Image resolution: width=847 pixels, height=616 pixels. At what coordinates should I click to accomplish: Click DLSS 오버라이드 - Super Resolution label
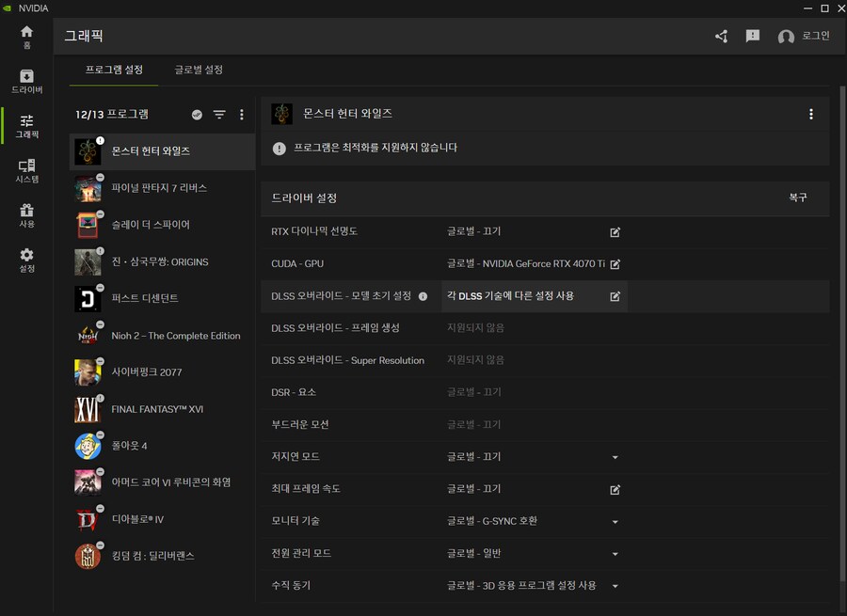click(x=347, y=360)
